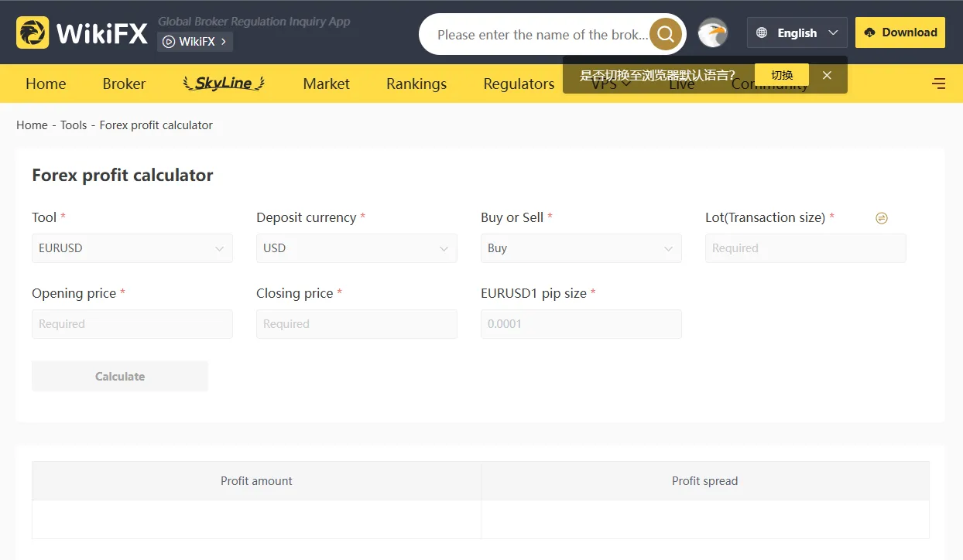This screenshot has width=963, height=560.
Task: Click the Forex profit calculator heading
Action: tap(122, 176)
